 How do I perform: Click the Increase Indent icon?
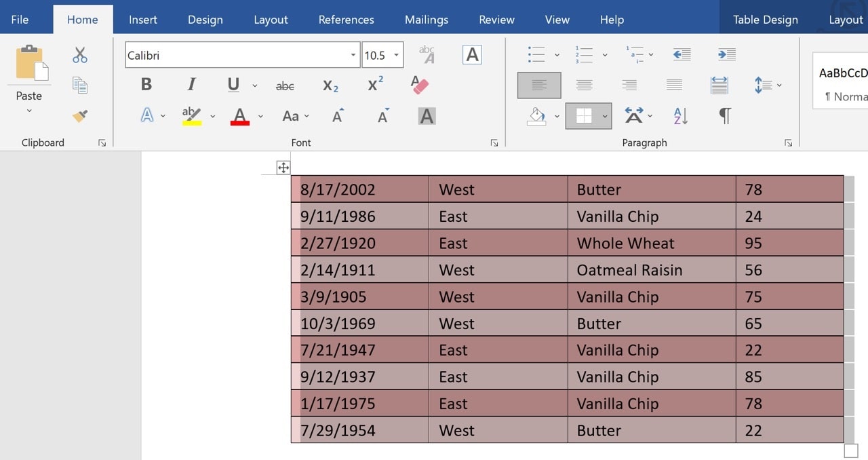726,54
